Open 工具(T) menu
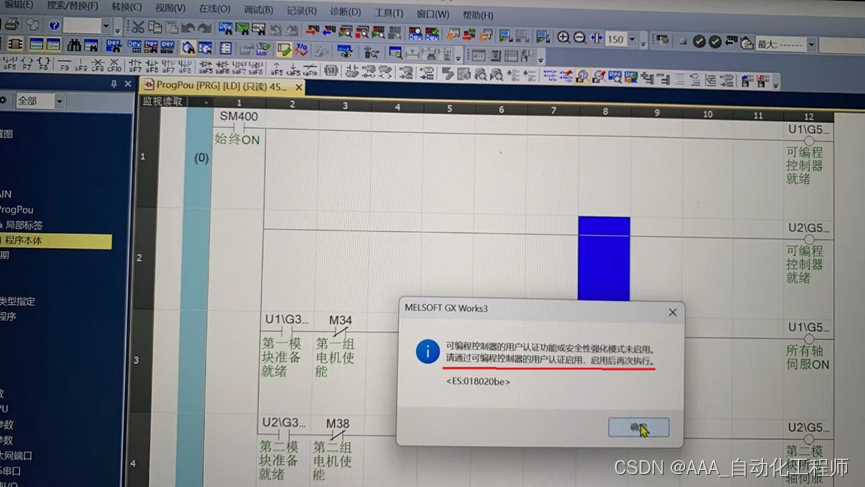 click(x=389, y=13)
